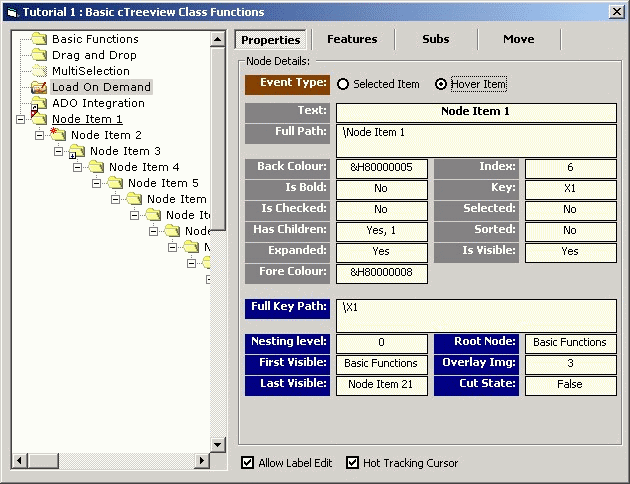The height and width of the screenshot is (484, 630).
Task: Click the ADO Integration shortcut folder icon
Action: [x=39, y=103]
